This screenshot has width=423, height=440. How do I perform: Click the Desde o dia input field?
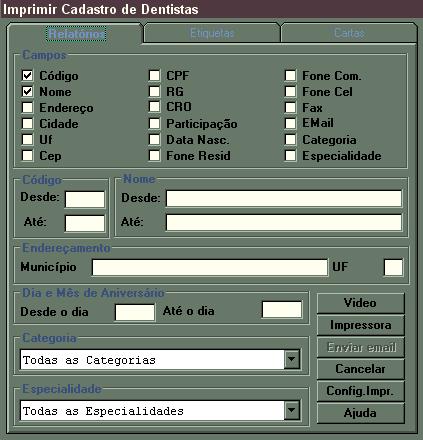click(x=135, y=312)
